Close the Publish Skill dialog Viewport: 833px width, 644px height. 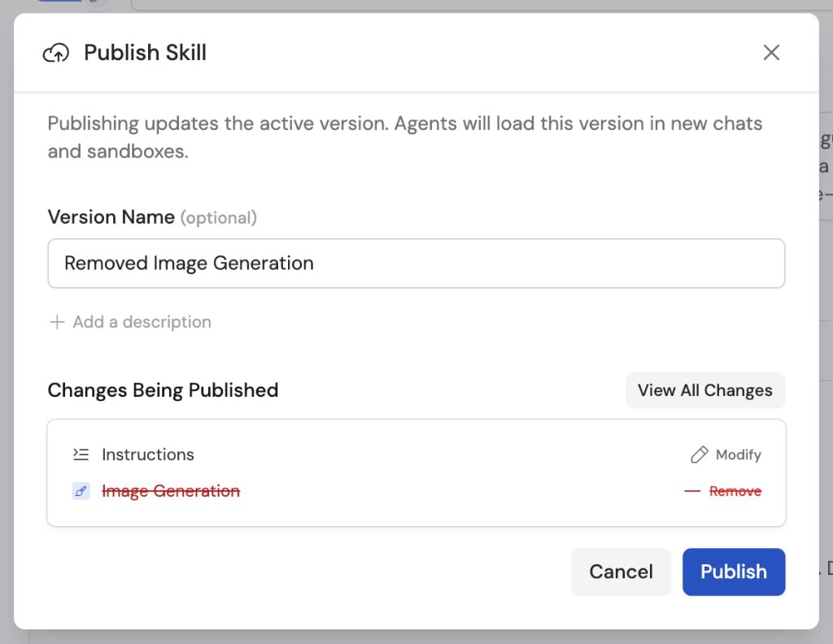[771, 53]
